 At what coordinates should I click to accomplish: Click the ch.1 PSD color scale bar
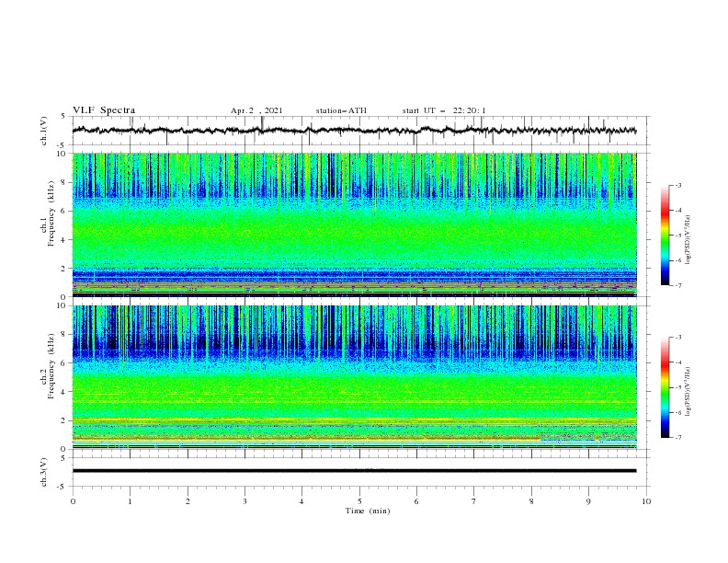(665, 236)
